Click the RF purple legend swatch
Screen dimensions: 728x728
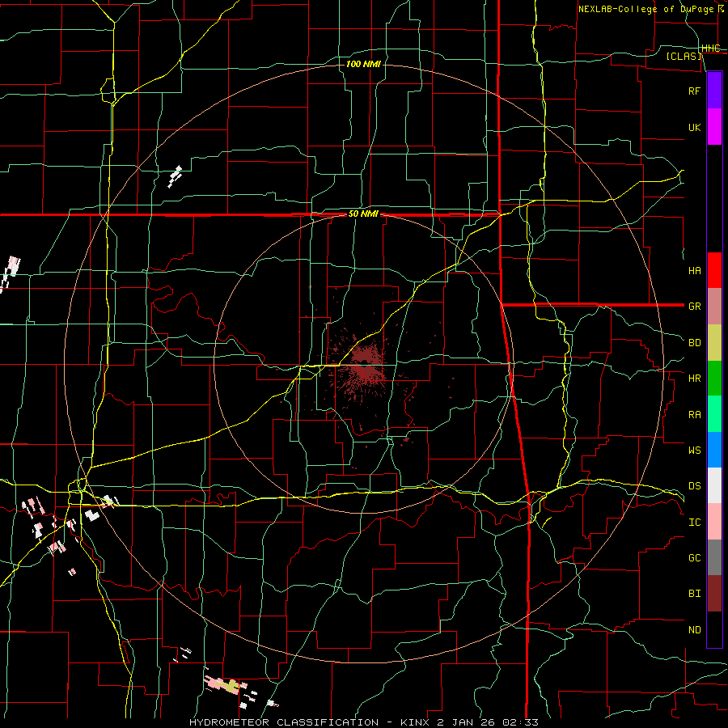pyautogui.click(x=714, y=91)
